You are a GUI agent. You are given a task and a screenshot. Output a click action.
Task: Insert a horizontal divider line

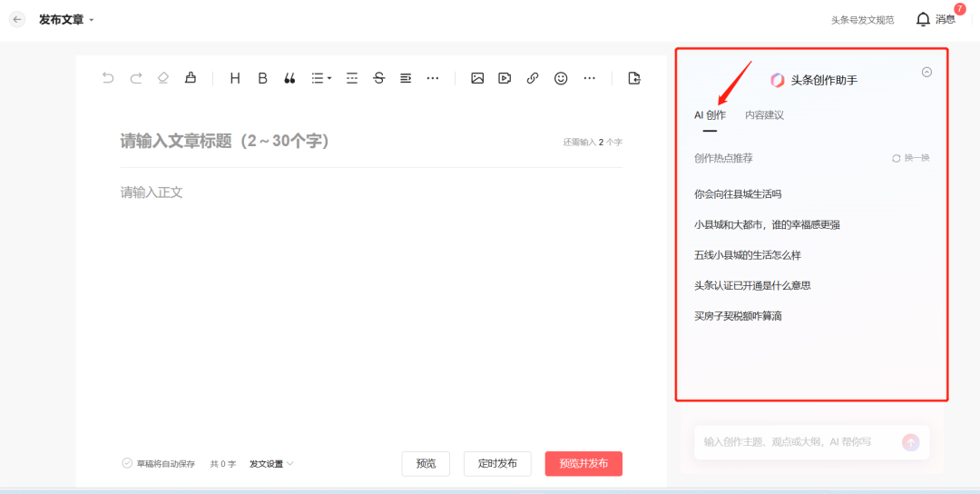(x=352, y=78)
